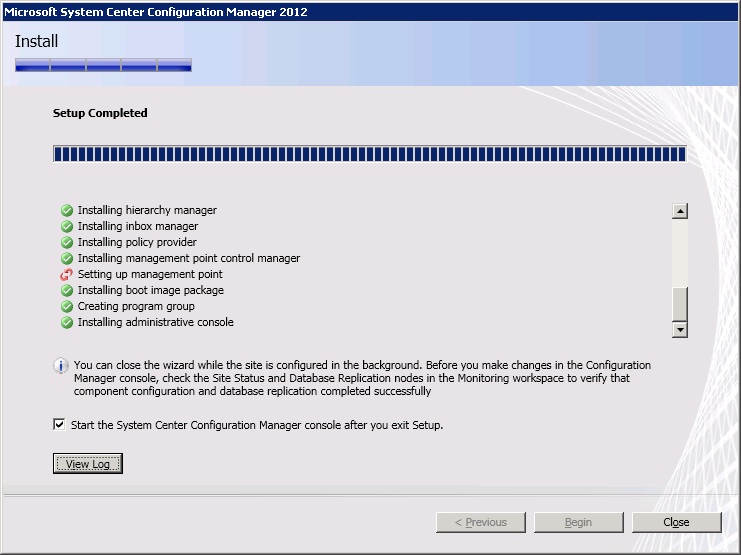Click the completed setup progress bar
741x555 pixels.
tap(370, 154)
